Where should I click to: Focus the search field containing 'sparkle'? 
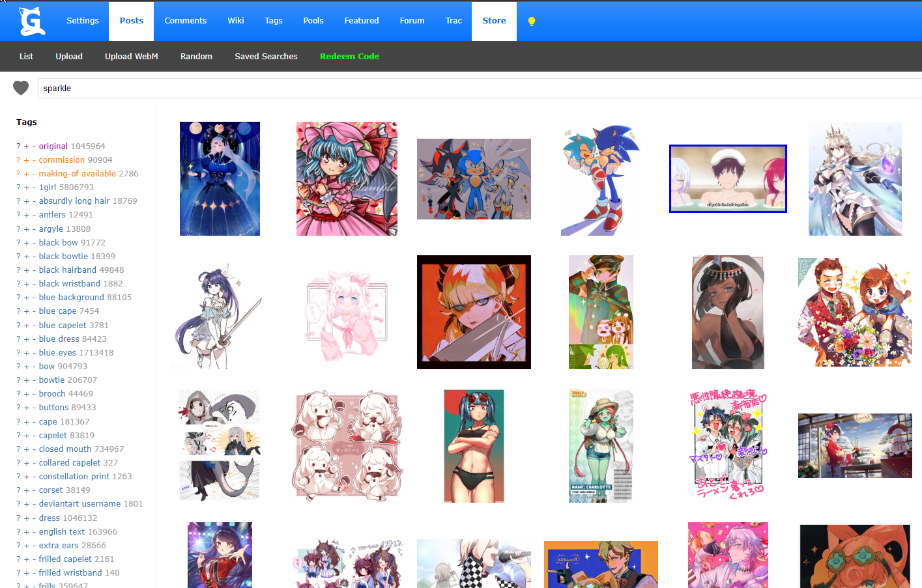pyautogui.click(x=480, y=89)
